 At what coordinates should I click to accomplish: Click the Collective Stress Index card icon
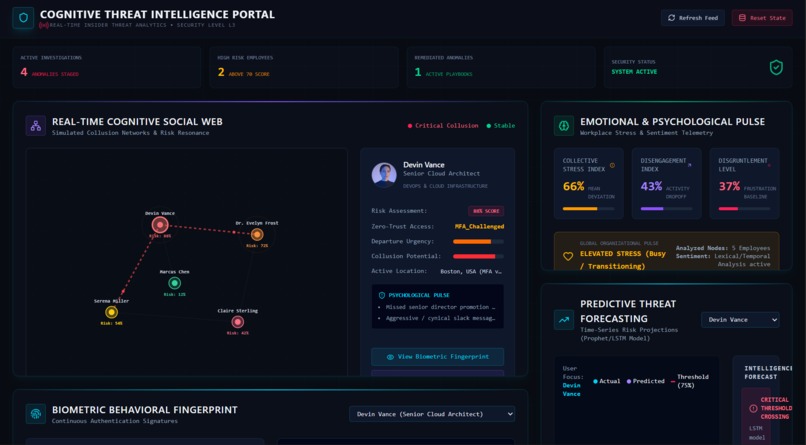[612, 165]
